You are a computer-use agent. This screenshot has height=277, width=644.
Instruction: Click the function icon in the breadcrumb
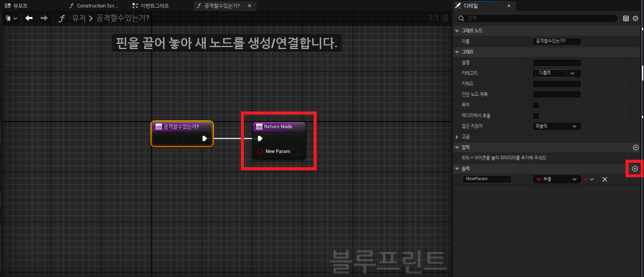tap(62, 18)
